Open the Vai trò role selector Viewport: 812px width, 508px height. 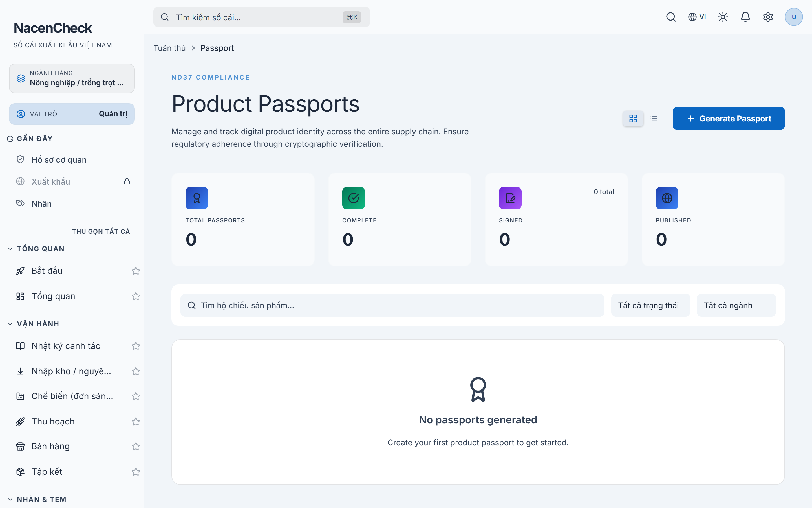pos(72,114)
